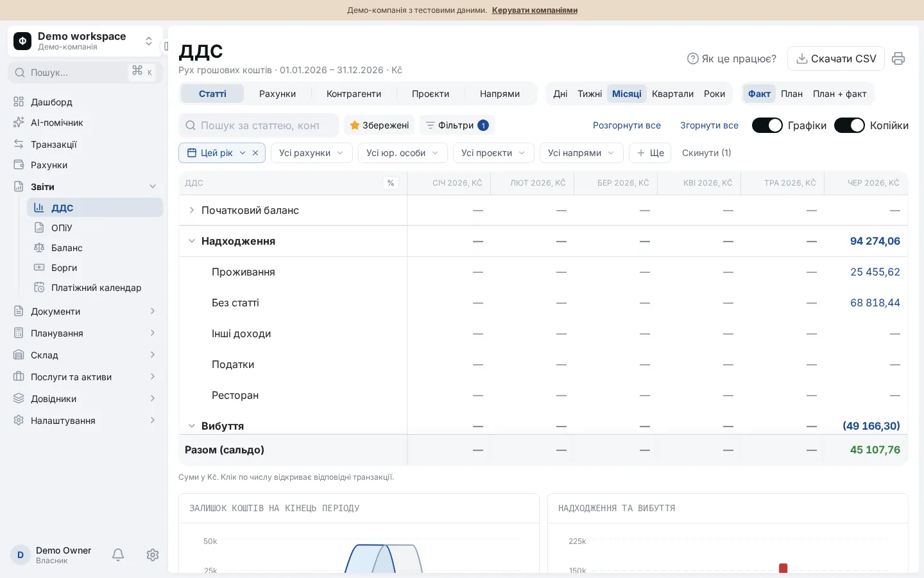Open the Баланс report icon
924x578 pixels.
pos(39,248)
